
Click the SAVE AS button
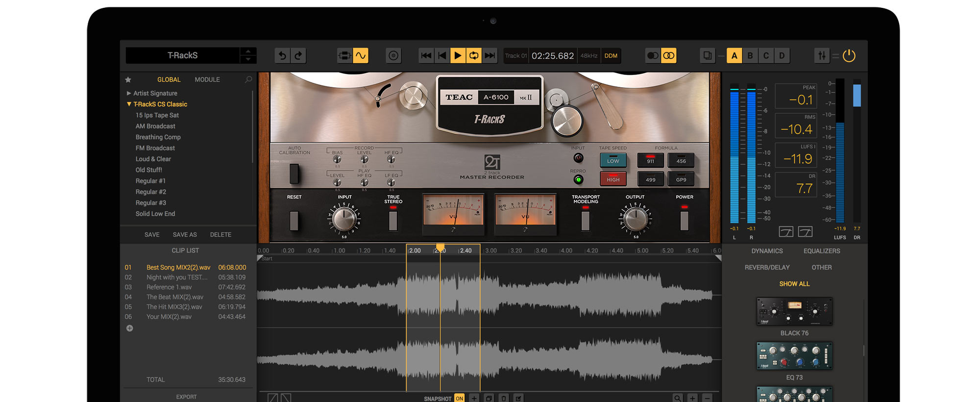click(185, 235)
